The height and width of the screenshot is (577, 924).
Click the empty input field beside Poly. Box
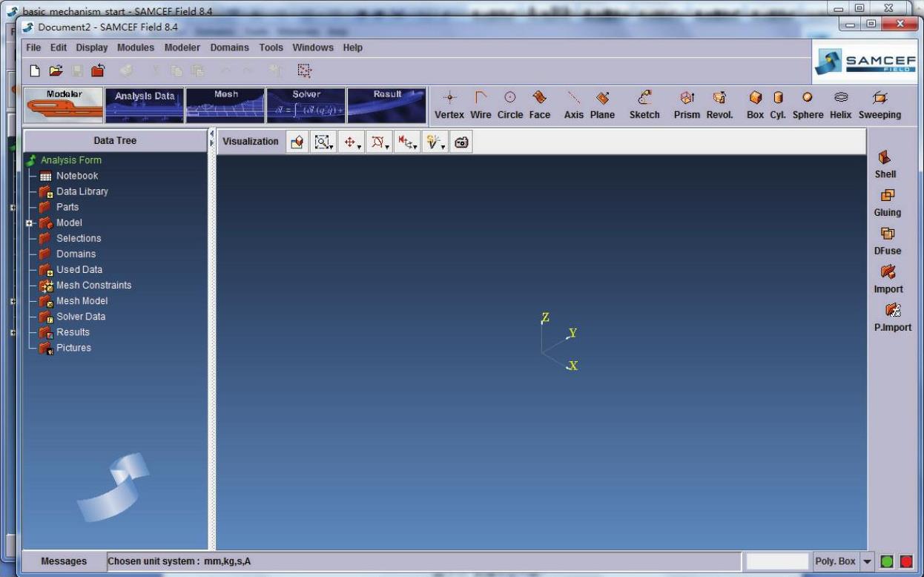776,561
